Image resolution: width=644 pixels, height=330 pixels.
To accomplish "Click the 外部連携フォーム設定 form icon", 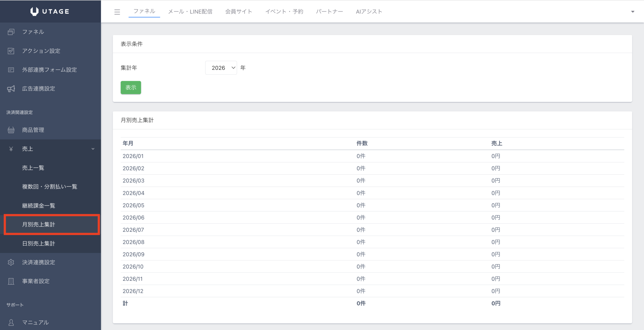I will click(11, 70).
